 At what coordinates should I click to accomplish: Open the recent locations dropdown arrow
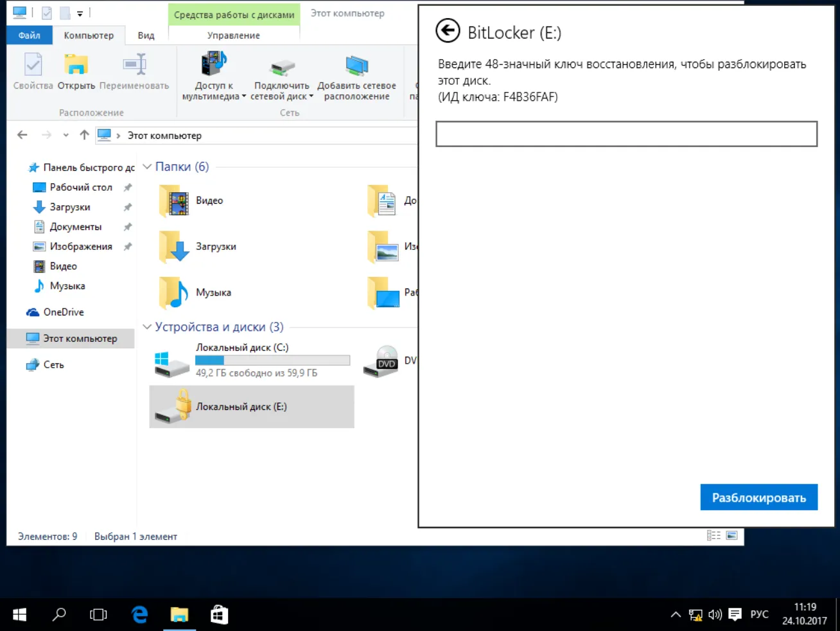pyautogui.click(x=66, y=135)
